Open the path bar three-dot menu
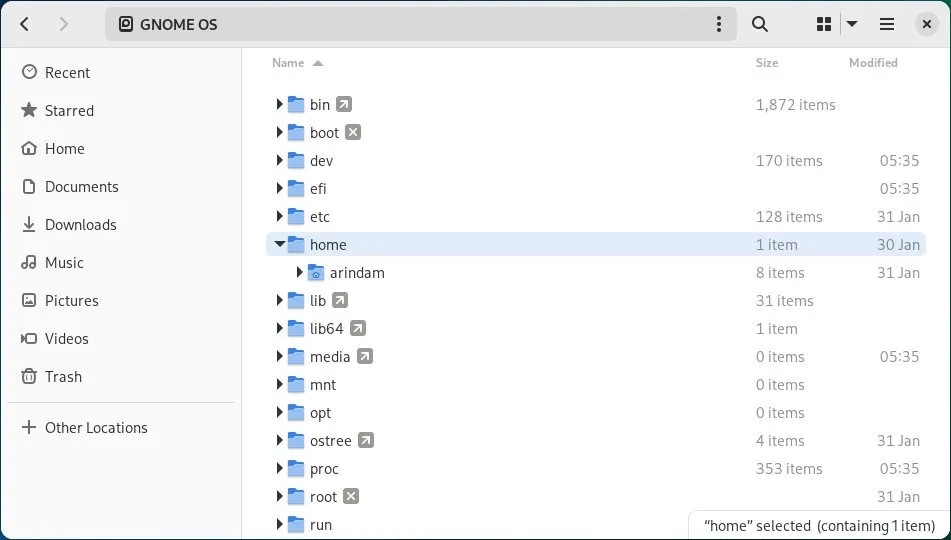Image resolution: width=951 pixels, height=540 pixels. pyautogui.click(x=718, y=24)
